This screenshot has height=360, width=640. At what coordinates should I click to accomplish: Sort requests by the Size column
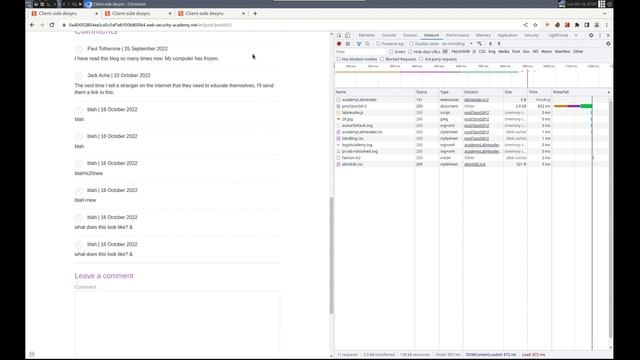click(x=515, y=92)
